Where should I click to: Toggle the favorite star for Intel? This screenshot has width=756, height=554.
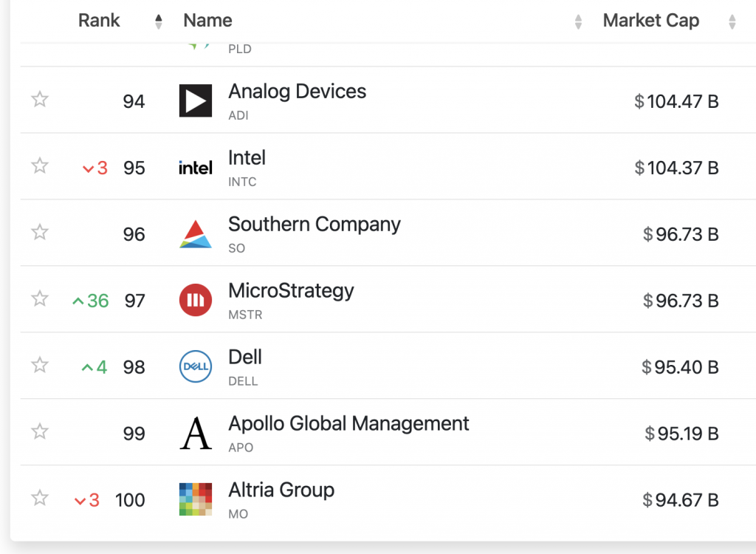tap(40, 166)
